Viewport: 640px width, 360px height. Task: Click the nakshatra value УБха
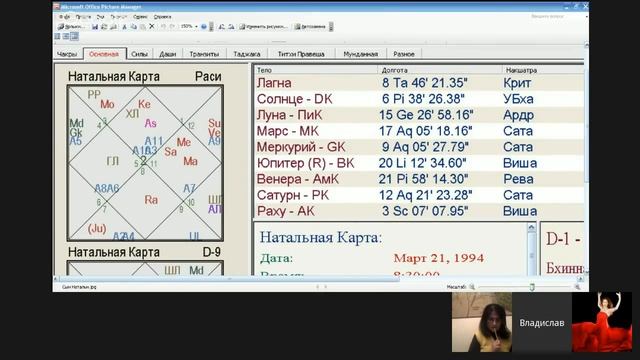pyautogui.click(x=518, y=99)
